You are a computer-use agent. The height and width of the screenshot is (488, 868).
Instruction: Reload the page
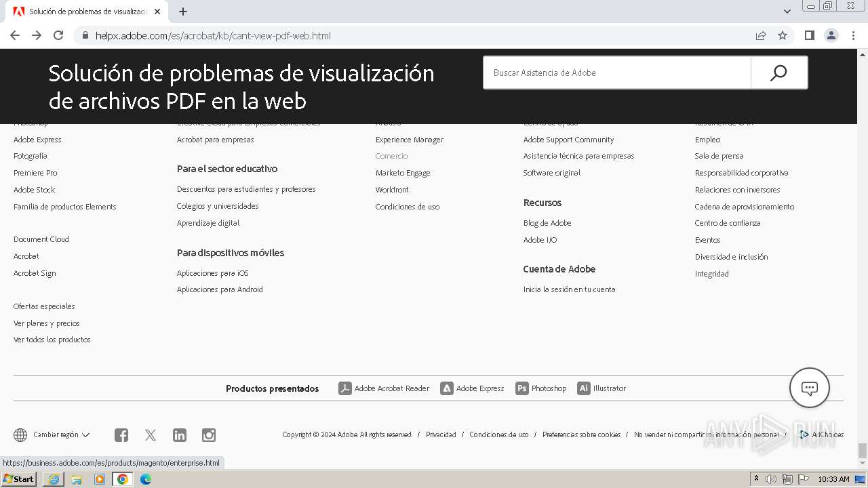tap(58, 35)
